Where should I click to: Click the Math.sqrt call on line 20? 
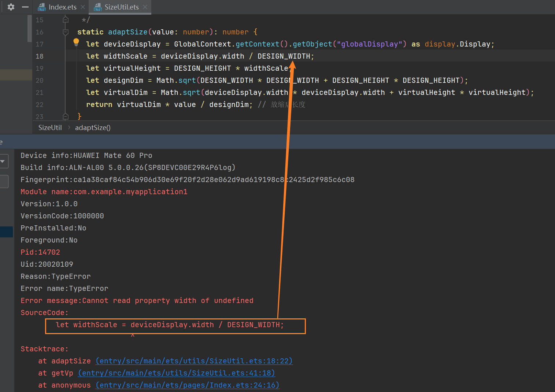point(176,80)
